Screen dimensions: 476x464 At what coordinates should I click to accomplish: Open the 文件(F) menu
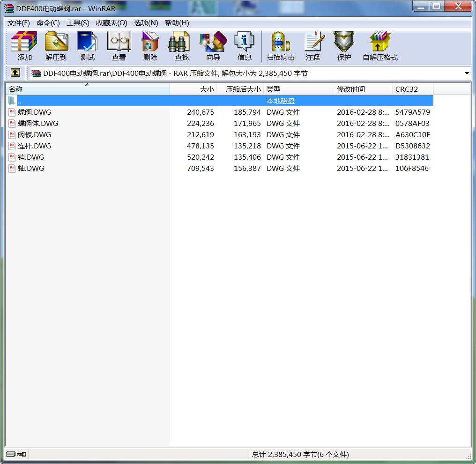coord(19,23)
